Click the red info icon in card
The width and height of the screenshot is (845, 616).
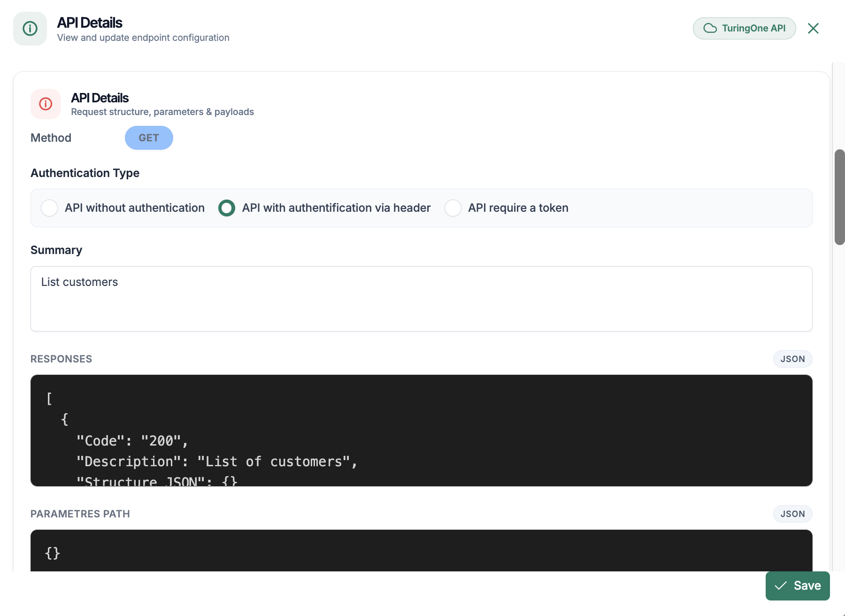[x=46, y=104]
